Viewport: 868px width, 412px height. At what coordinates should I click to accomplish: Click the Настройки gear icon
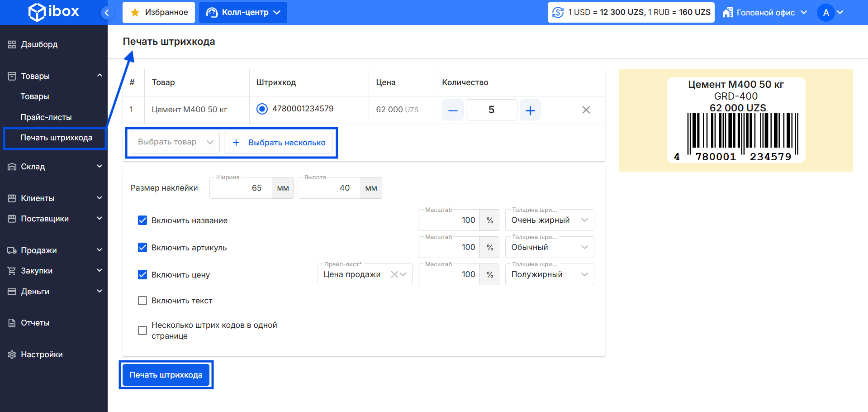pos(12,355)
